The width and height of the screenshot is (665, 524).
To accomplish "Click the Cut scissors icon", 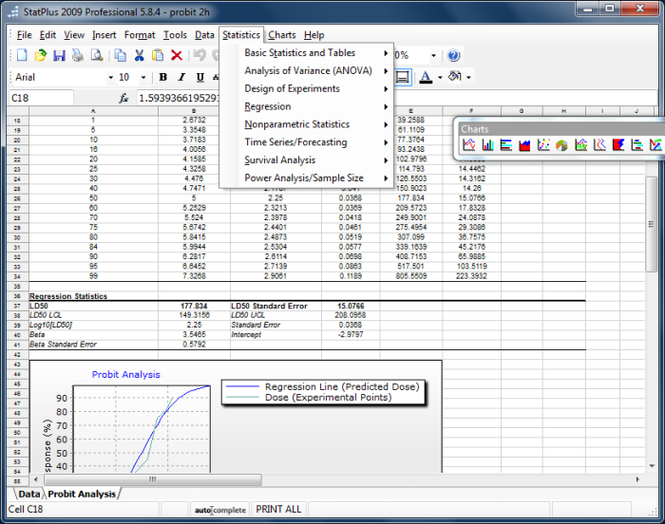I will (x=139, y=55).
